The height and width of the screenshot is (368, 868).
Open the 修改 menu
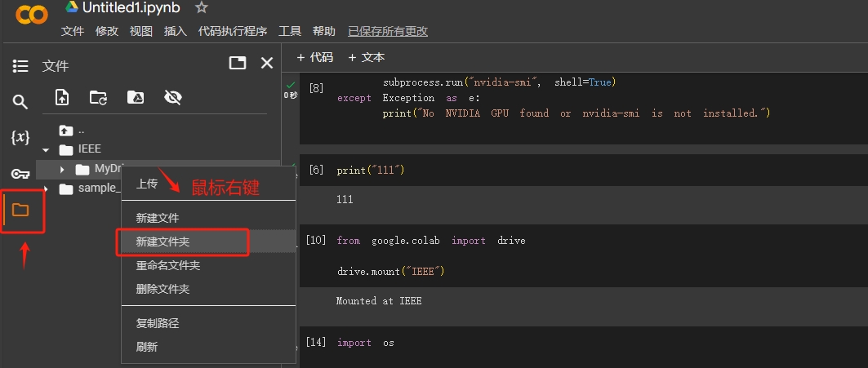(107, 31)
